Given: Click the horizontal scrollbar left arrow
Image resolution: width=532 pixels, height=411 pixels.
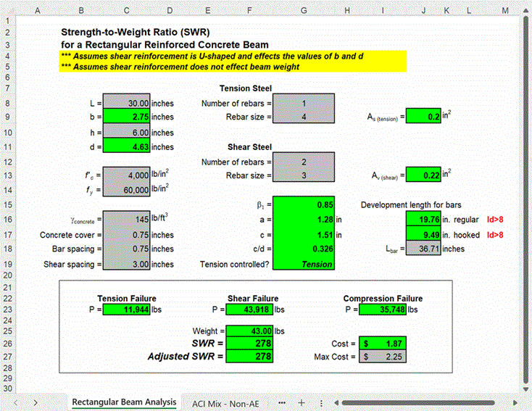Looking at the screenshot, I should tap(335, 402).
